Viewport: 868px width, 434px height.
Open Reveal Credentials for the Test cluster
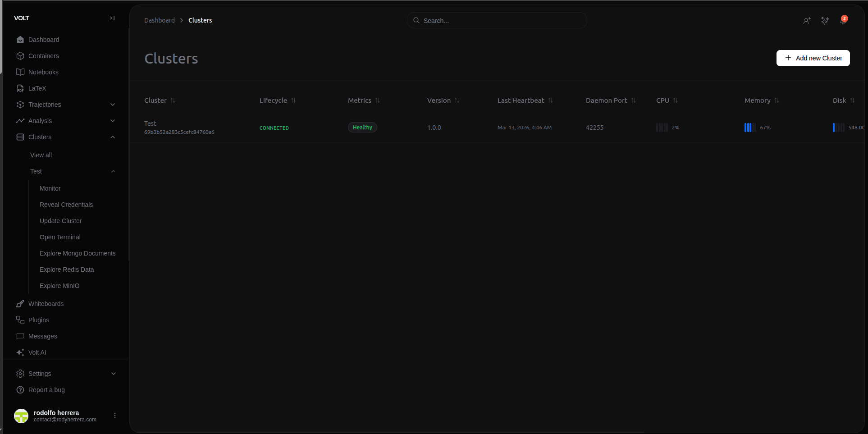(66, 205)
